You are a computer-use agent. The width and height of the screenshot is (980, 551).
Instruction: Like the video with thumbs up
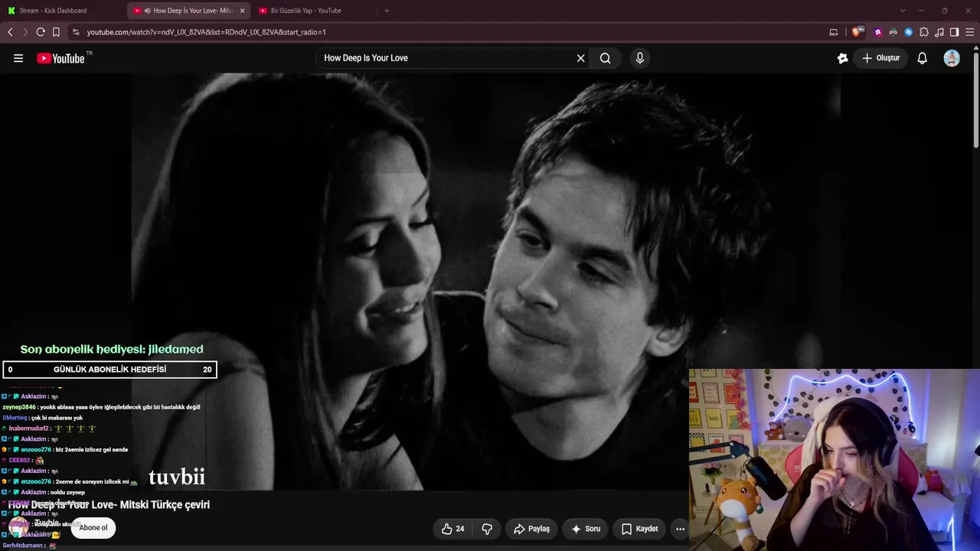click(453, 529)
